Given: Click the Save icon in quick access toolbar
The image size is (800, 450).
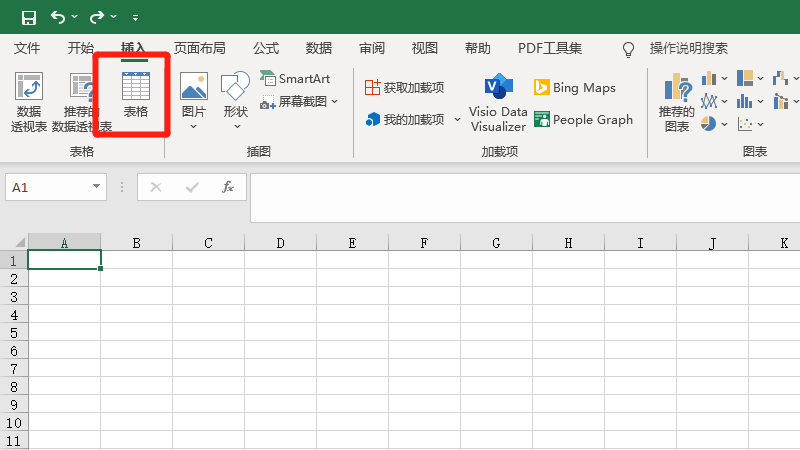Looking at the screenshot, I should tap(28, 17).
